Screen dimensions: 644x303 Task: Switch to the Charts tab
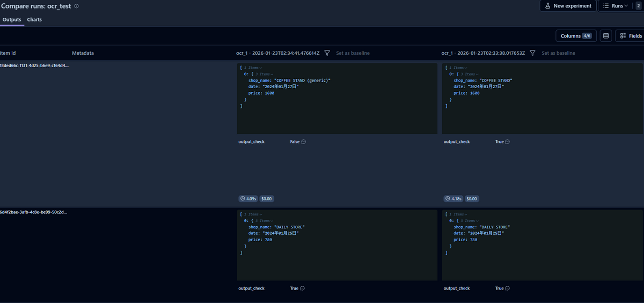pos(34,20)
